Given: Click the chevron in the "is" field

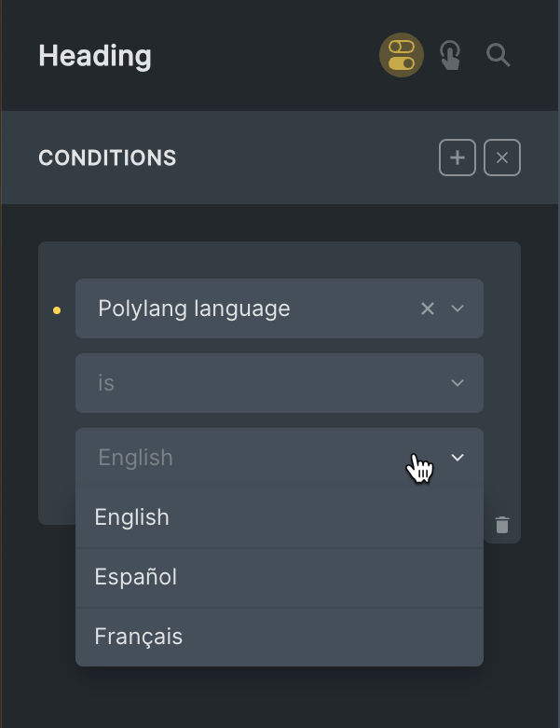Looking at the screenshot, I should [x=458, y=383].
